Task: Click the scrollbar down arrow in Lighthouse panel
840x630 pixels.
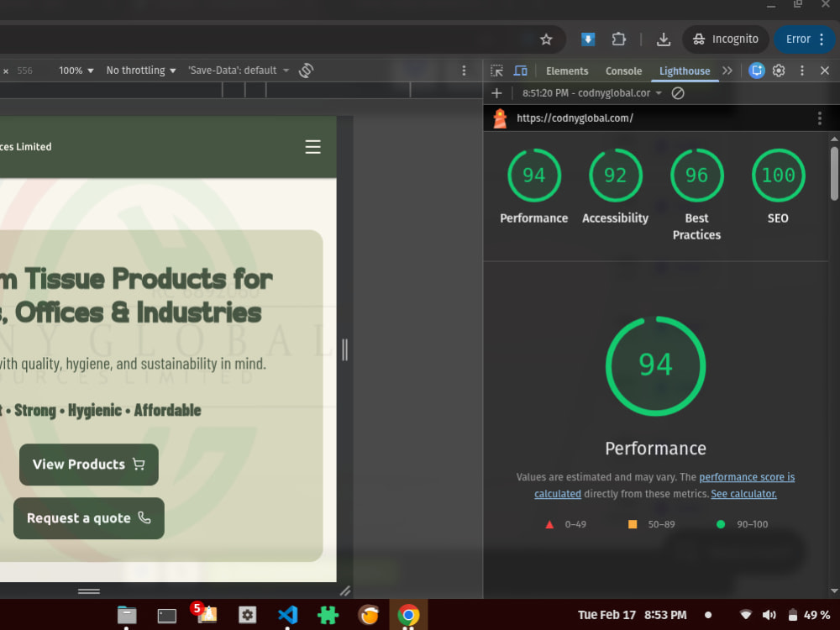Action: tap(834, 591)
